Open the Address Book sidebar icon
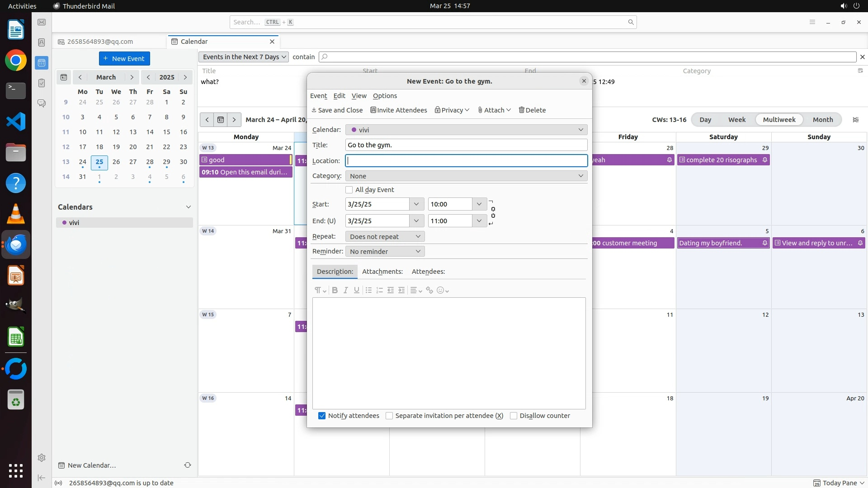This screenshot has width=868, height=488. [42, 42]
